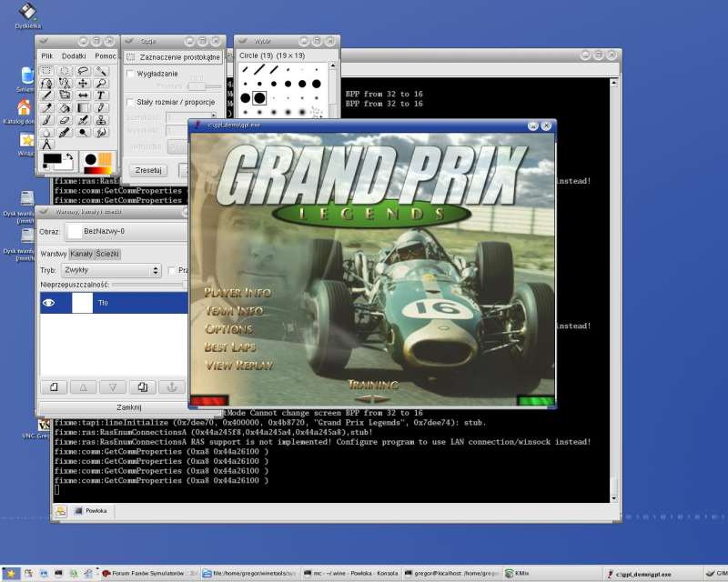728x582 pixels.
Task: Click the red button in game window
Action: click(x=209, y=400)
